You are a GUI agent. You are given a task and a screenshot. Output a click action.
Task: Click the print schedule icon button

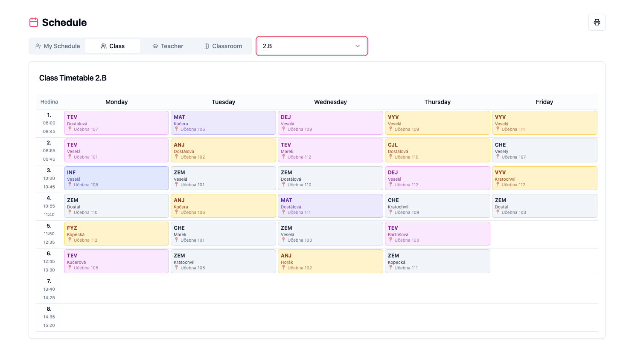(x=597, y=22)
